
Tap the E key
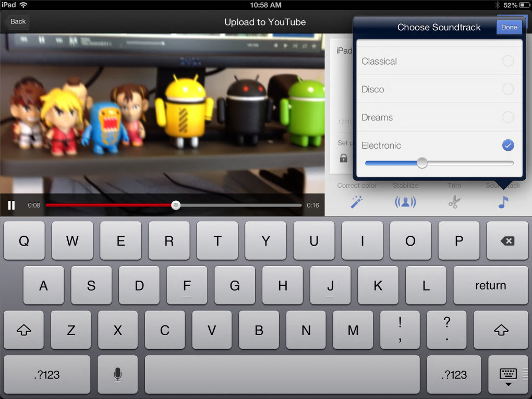click(x=121, y=241)
